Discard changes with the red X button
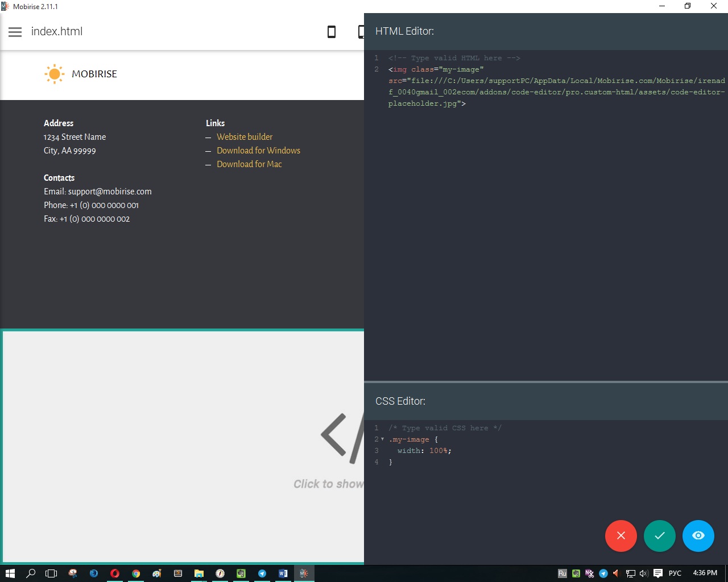Screen dimensions: 728x582 (x=621, y=535)
